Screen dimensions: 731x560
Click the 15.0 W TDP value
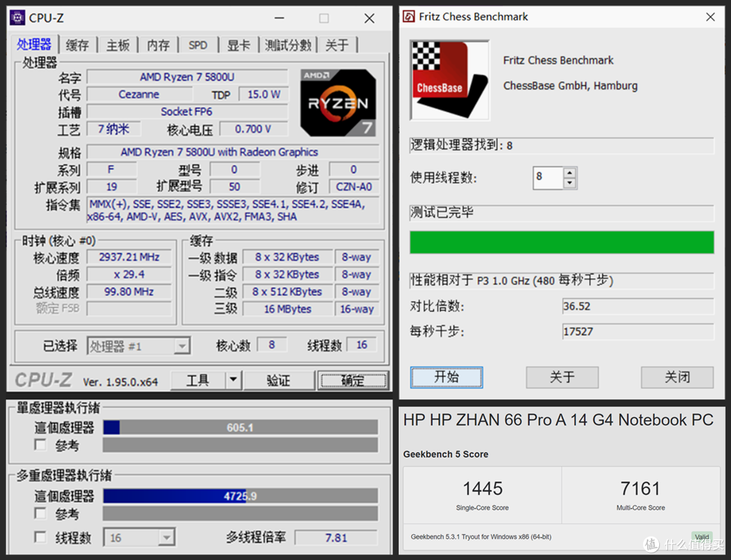pos(264,94)
